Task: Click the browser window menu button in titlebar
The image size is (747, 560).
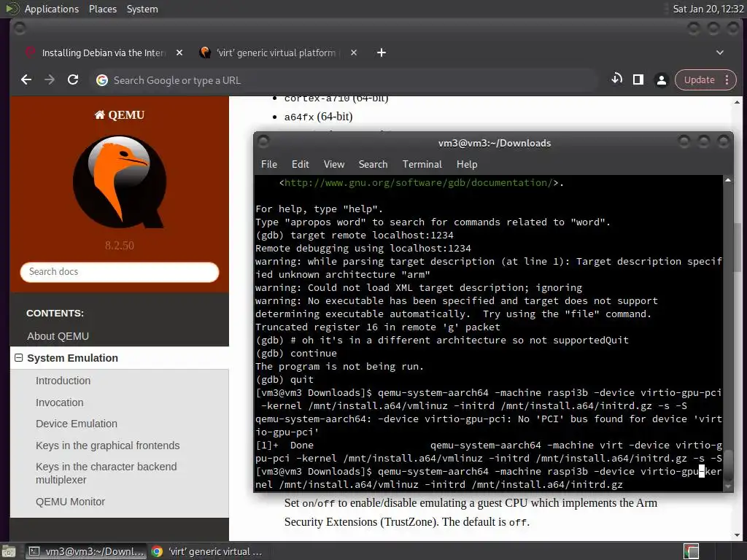Action: pyautogui.click(x=20, y=28)
